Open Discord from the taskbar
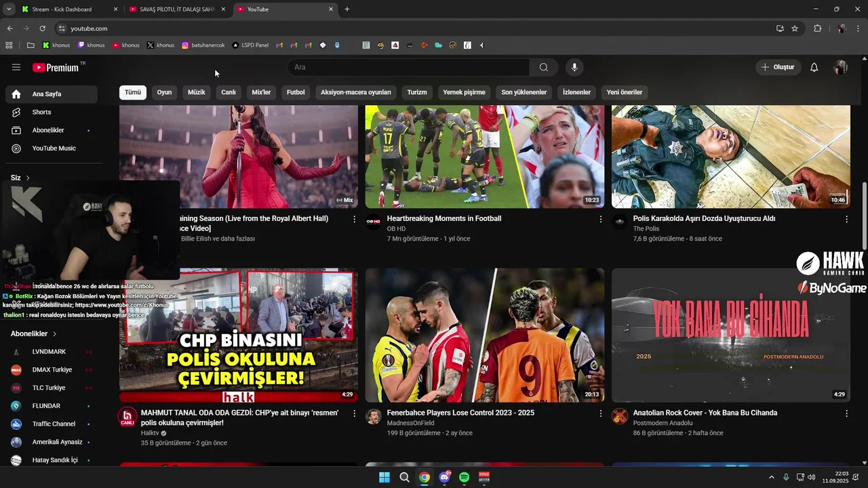868x488 pixels. tap(445, 477)
